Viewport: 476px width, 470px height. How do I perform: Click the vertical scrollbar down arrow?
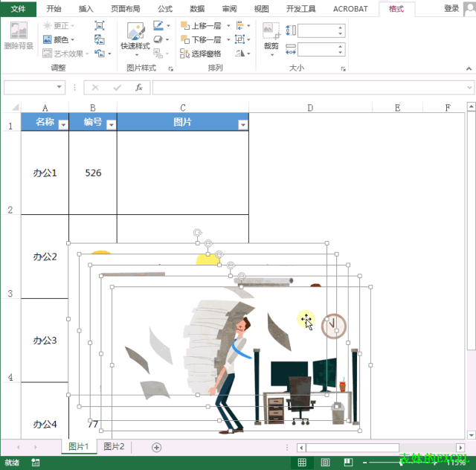coord(471,435)
